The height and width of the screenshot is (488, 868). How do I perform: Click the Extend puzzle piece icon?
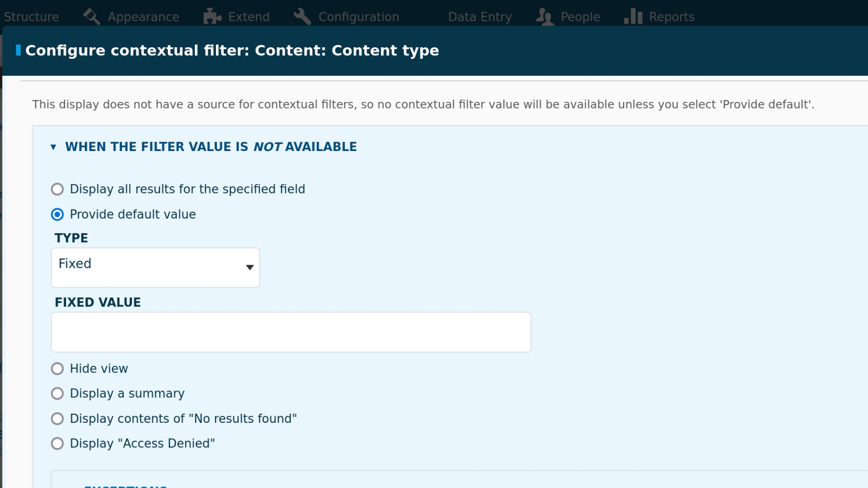212,16
